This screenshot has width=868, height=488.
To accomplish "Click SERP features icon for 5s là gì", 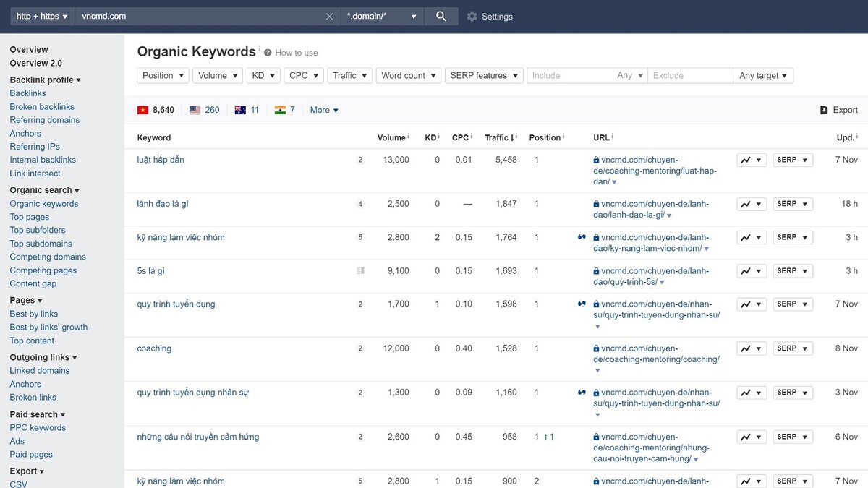I will point(360,271).
